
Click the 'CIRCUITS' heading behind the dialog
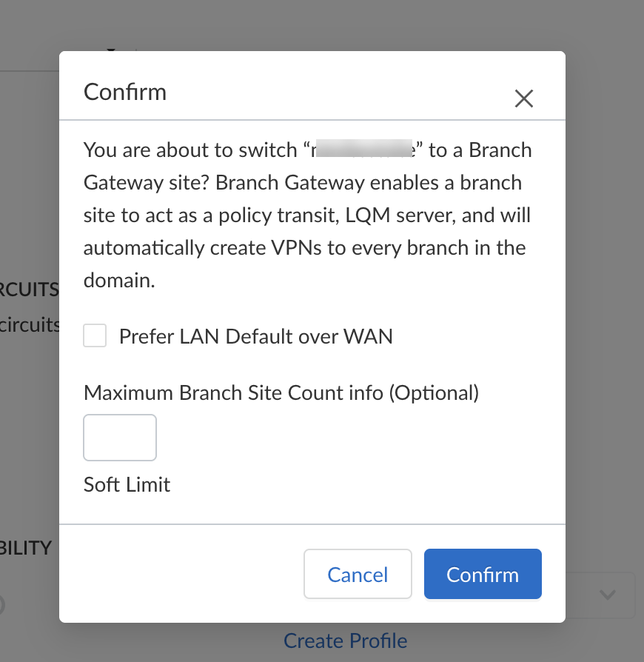click(x=30, y=289)
